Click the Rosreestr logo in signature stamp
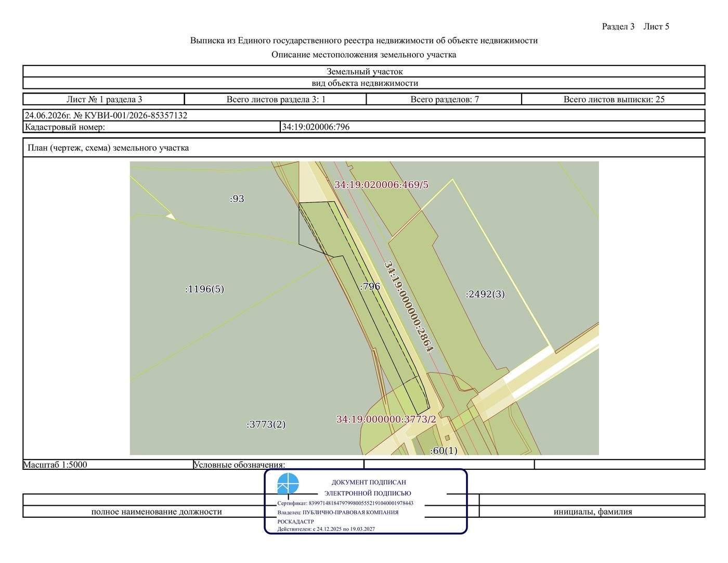The height and width of the screenshot is (563, 728). click(x=288, y=483)
